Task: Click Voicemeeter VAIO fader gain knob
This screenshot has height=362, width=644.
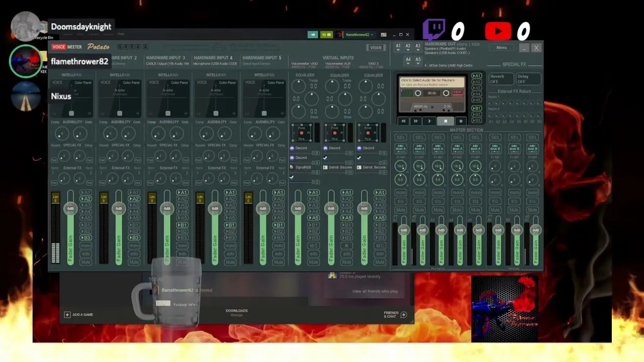Action: (298, 208)
